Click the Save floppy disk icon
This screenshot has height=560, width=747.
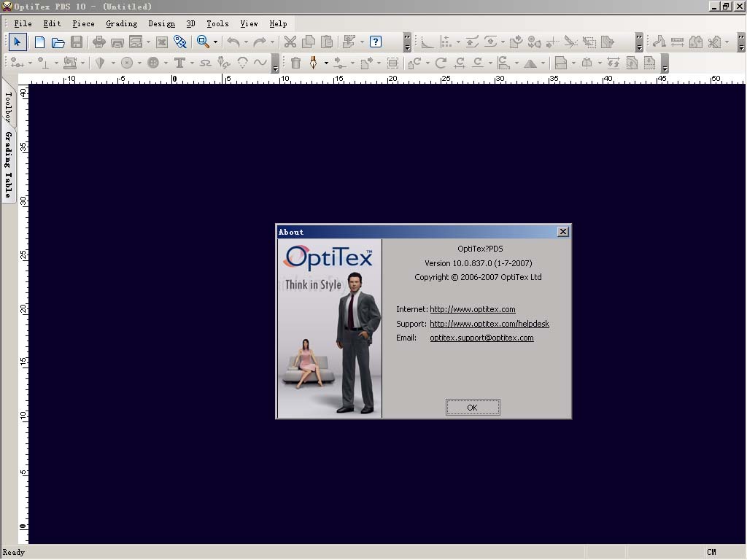click(x=77, y=42)
